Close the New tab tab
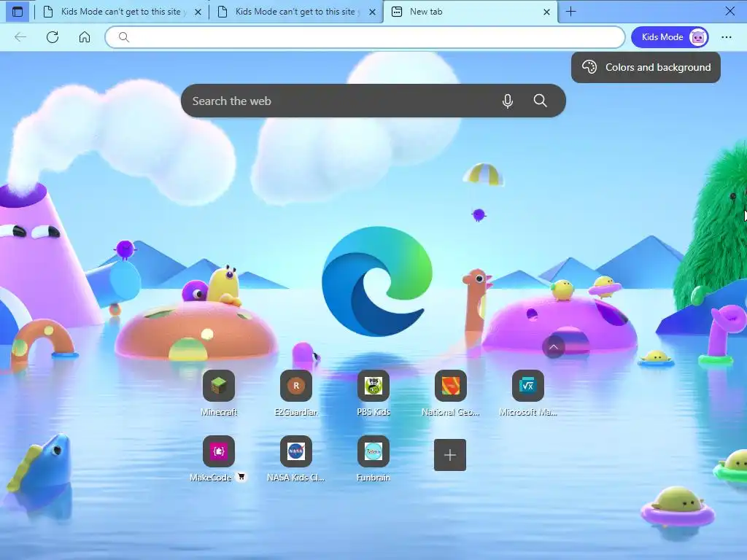 (547, 12)
